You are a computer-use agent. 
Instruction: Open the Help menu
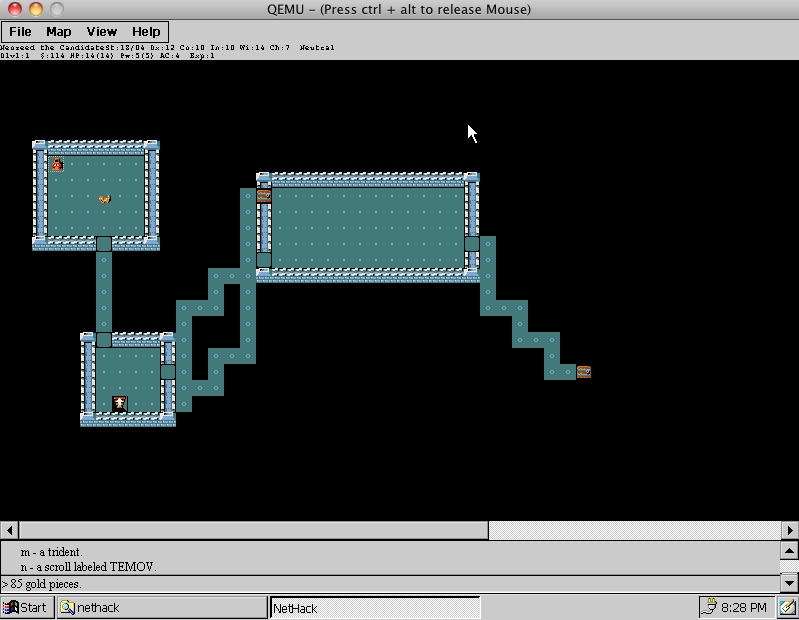click(146, 32)
